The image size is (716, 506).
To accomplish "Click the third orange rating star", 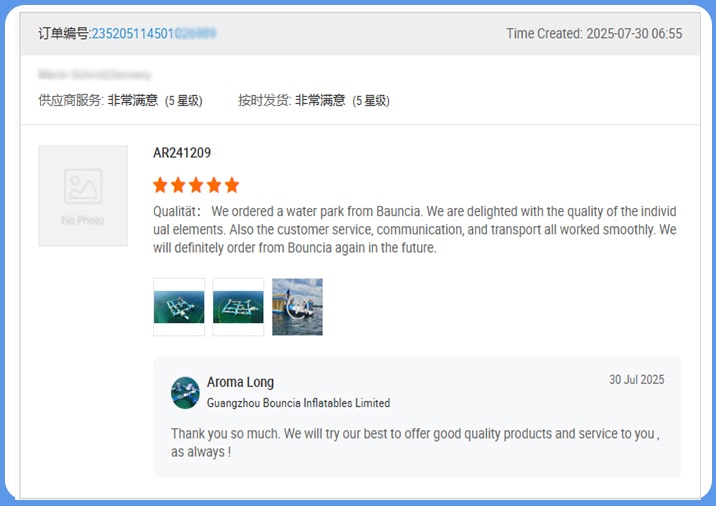I will pyautogui.click(x=196, y=185).
